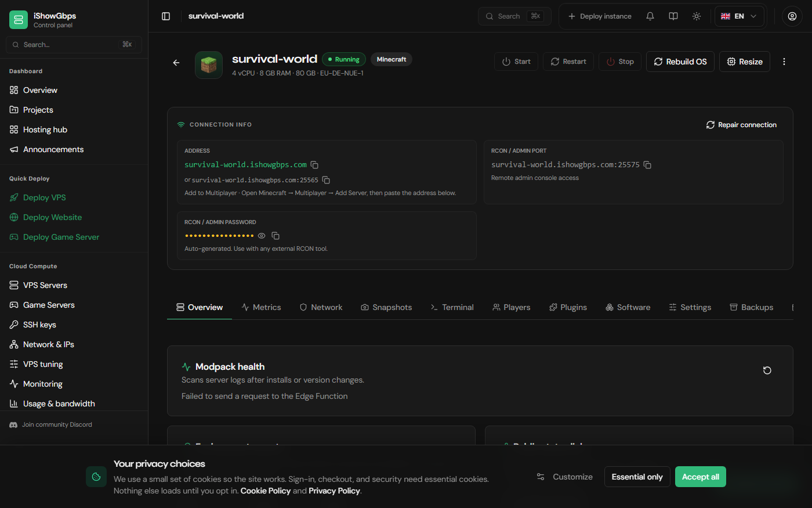Switch to the Terminal tab
Viewport: 812px width, 508px height.
pos(452,307)
